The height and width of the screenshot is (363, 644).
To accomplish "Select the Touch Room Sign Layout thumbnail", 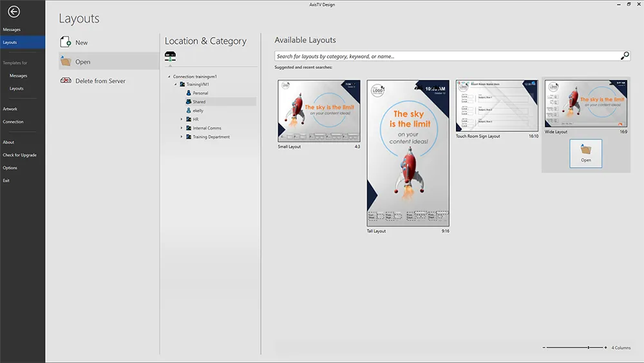I will [x=497, y=106].
